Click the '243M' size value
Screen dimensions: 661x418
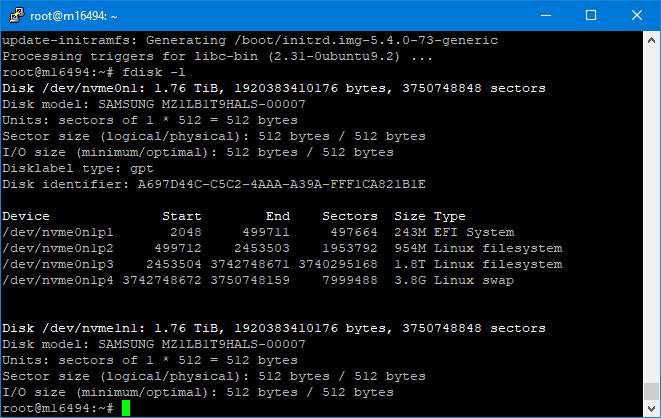[410, 232]
